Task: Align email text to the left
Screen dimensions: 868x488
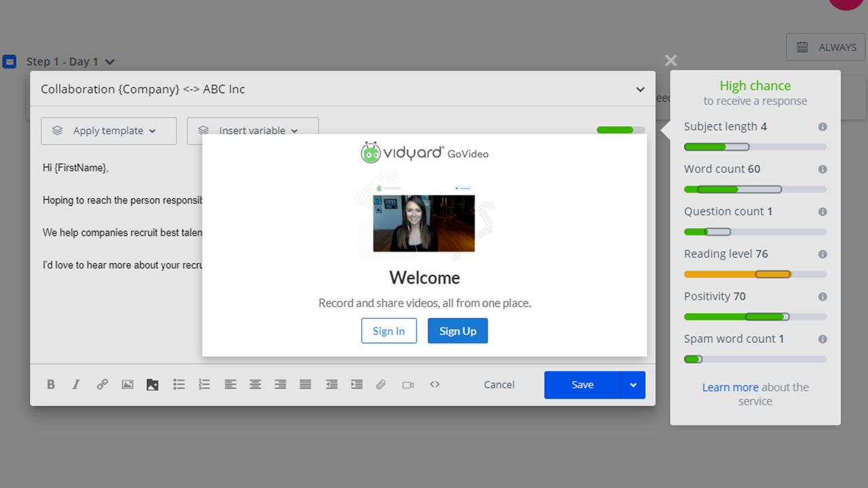Action: click(x=231, y=384)
